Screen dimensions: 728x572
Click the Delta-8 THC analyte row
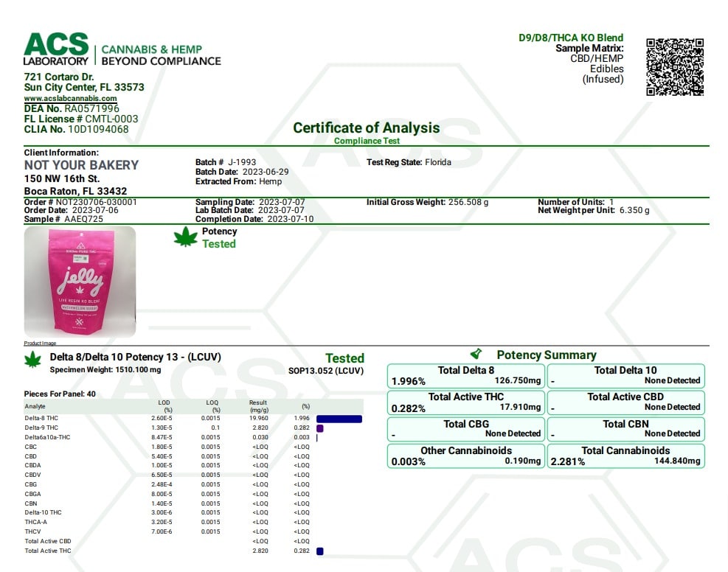point(193,419)
